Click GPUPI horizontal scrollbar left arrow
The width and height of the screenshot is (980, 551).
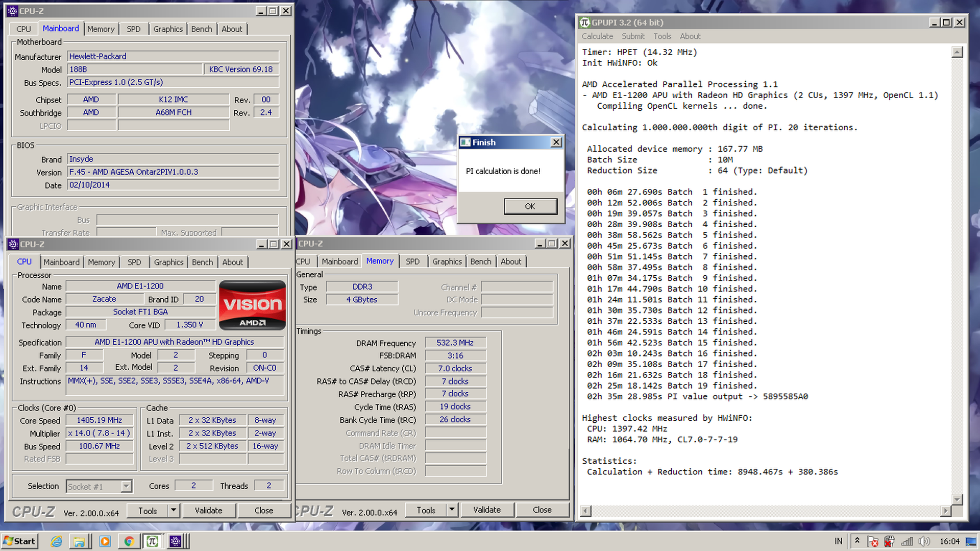pyautogui.click(x=585, y=511)
